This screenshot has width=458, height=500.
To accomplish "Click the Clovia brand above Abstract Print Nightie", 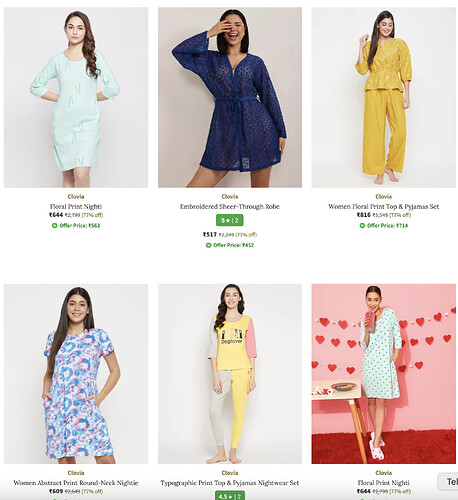I will 76,473.
